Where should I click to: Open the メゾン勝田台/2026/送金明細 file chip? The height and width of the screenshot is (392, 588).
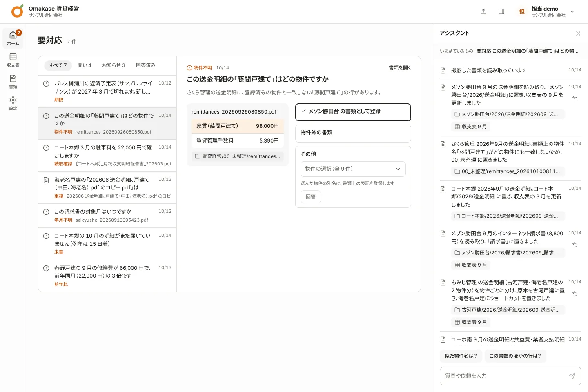click(508, 114)
